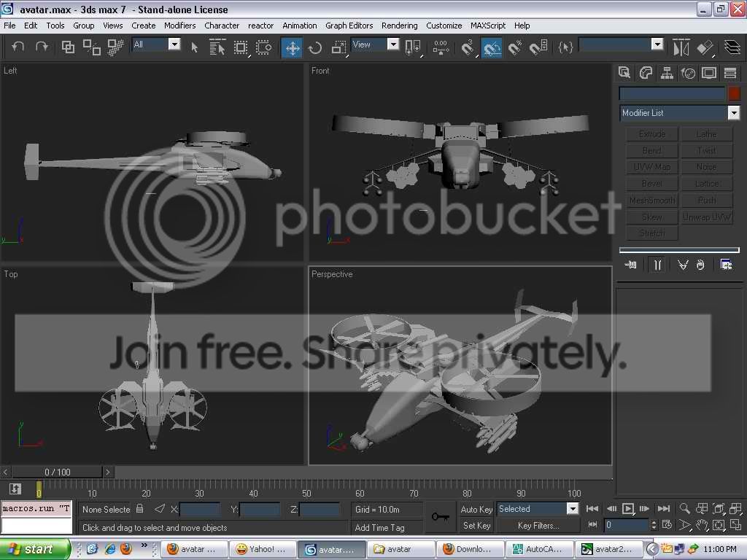The image size is (747, 560).
Task: Click the Key Filters button
Action: [538, 525]
